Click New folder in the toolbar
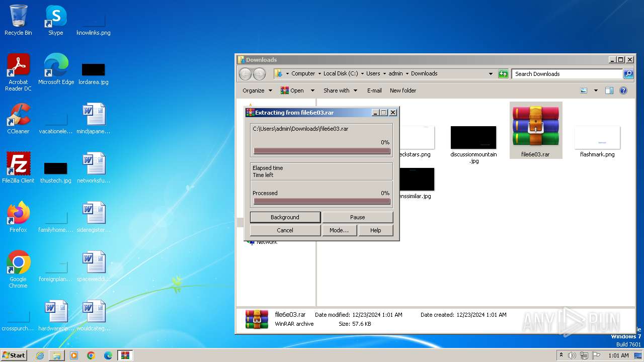This screenshot has width=644, height=362. (x=403, y=90)
